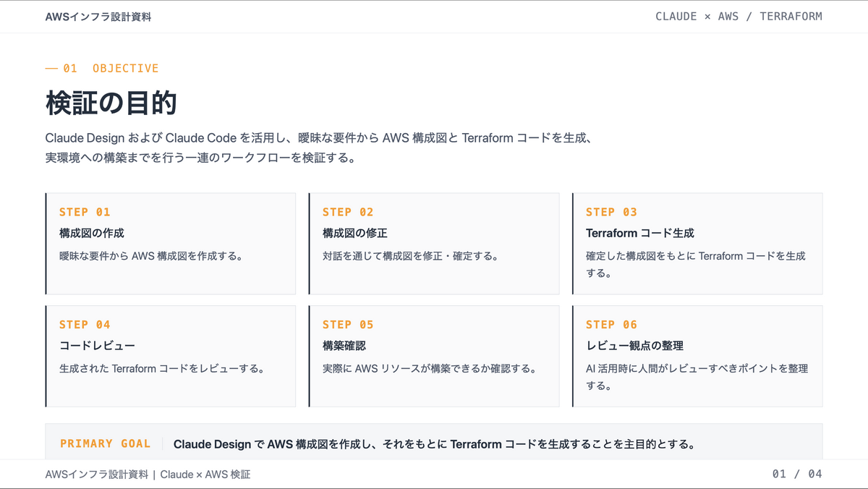This screenshot has width=868, height=489.
Task: Click the 'CLAUDE × AWS / TERRAFORM' header label
Action: coord(739,17)
